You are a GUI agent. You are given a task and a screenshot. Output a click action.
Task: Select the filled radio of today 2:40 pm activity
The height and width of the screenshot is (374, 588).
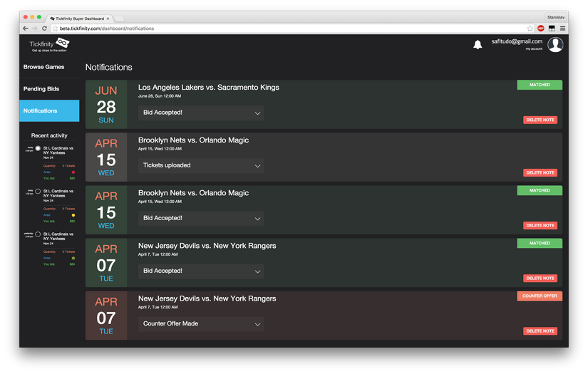point(38,148)
